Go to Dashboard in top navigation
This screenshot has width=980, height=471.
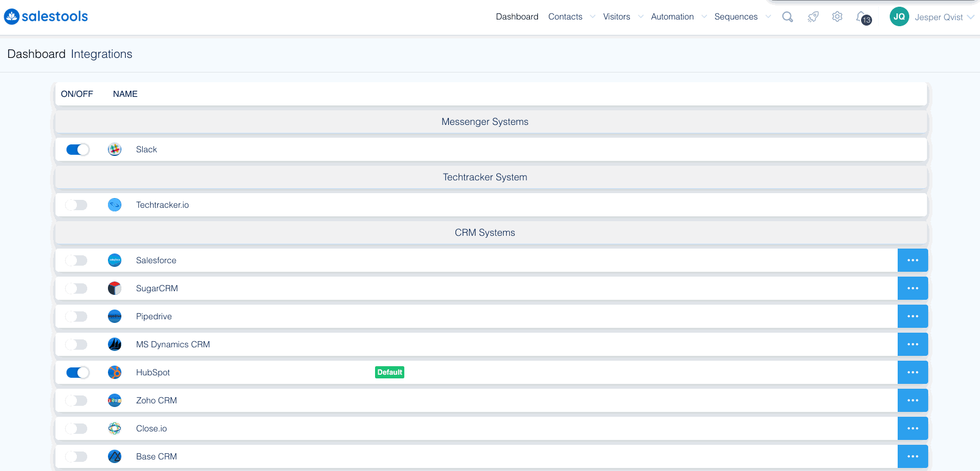[517, 17]
